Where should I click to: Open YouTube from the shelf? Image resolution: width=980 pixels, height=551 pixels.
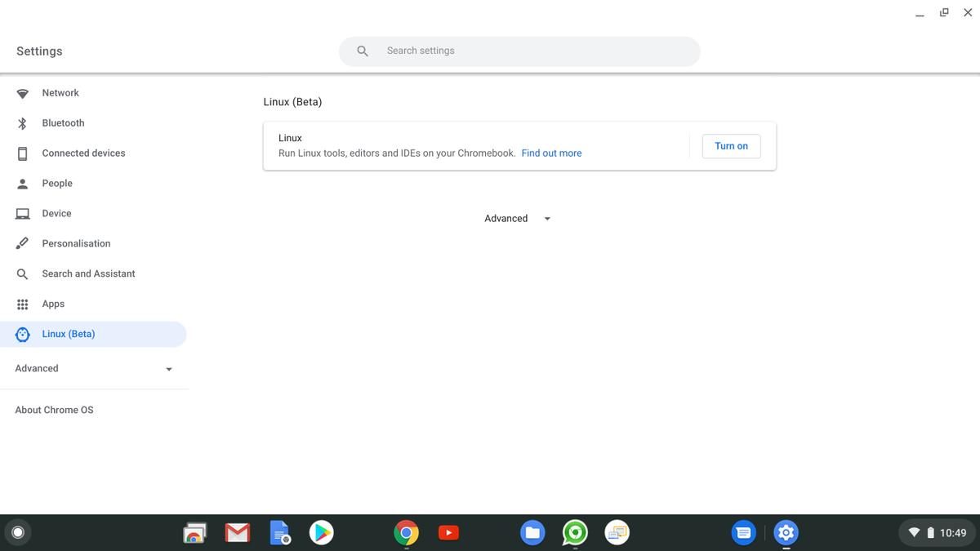(448, 533)
